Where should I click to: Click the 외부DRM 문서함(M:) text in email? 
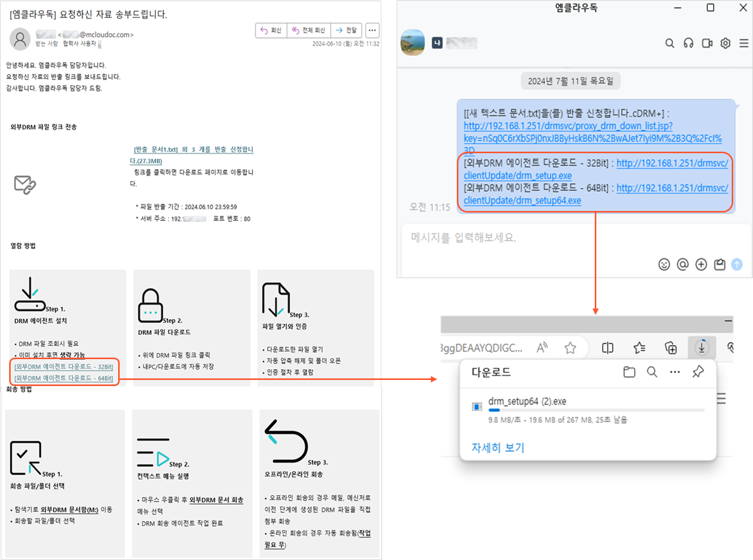[69, 510]
